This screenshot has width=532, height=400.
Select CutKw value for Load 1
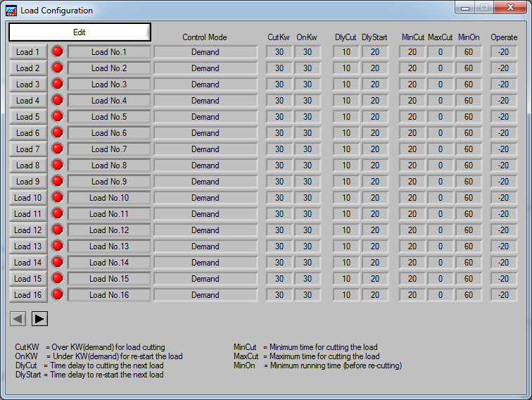[x=279, y=52]
